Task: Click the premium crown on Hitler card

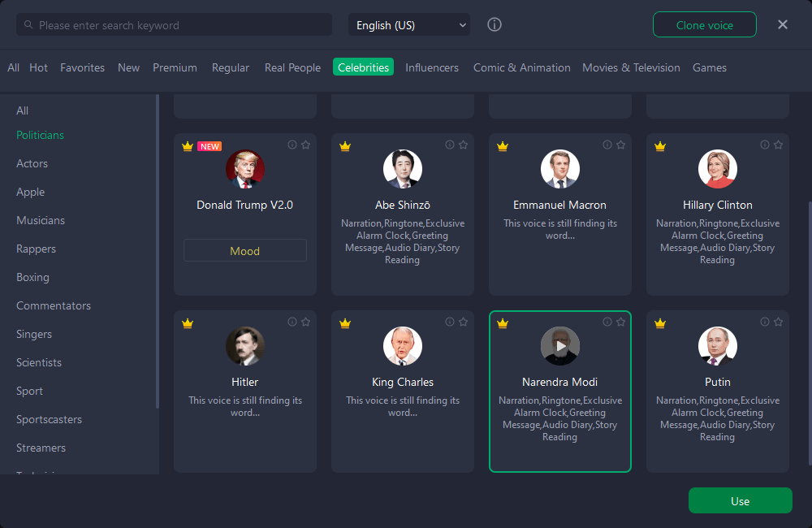Action: (188, 323)
